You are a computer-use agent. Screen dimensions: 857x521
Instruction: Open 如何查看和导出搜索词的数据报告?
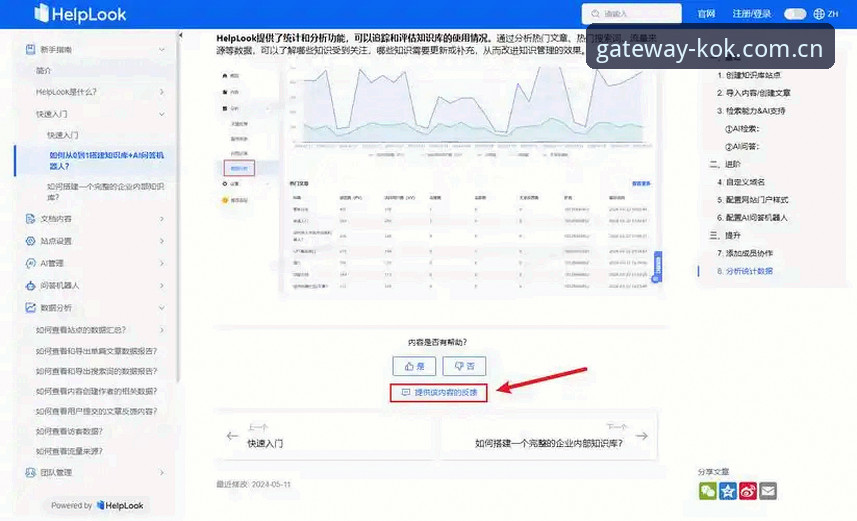pyautogui.click(x=96, y=371)
